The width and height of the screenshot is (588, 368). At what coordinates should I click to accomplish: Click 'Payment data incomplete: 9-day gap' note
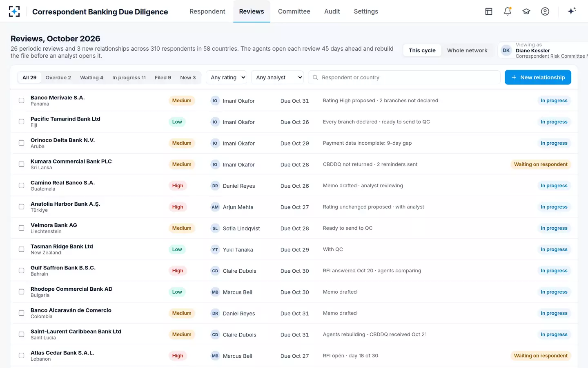click(367, 143)
